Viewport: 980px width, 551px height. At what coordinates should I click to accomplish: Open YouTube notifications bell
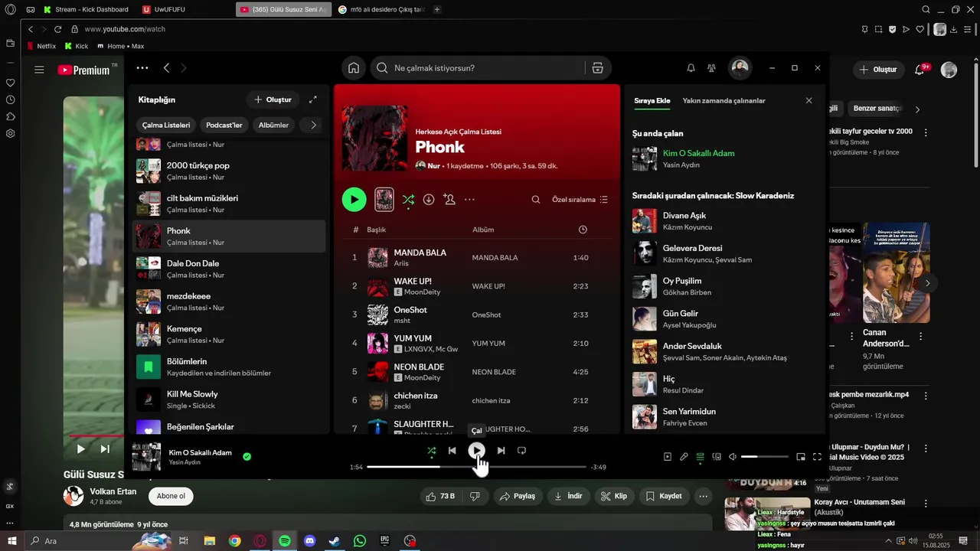click(x=920, y=70)
